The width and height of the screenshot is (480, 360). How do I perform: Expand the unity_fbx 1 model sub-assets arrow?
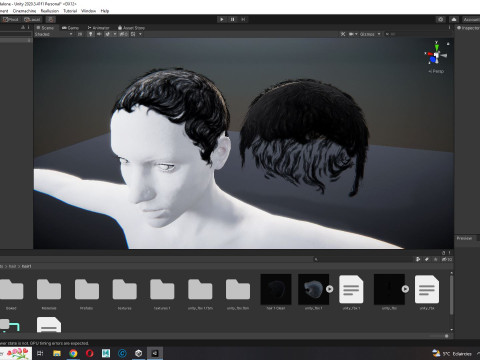point(330,289)
